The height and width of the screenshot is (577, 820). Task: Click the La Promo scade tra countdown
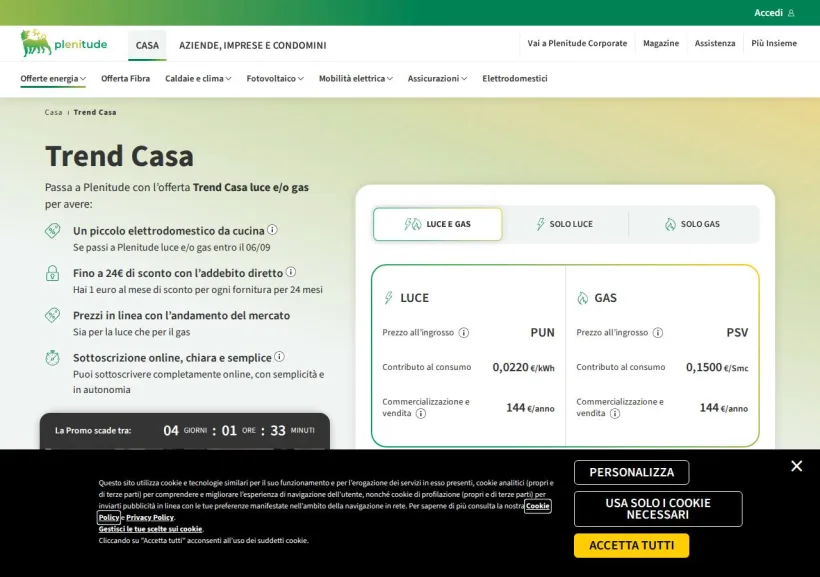[x=185, y=431]
